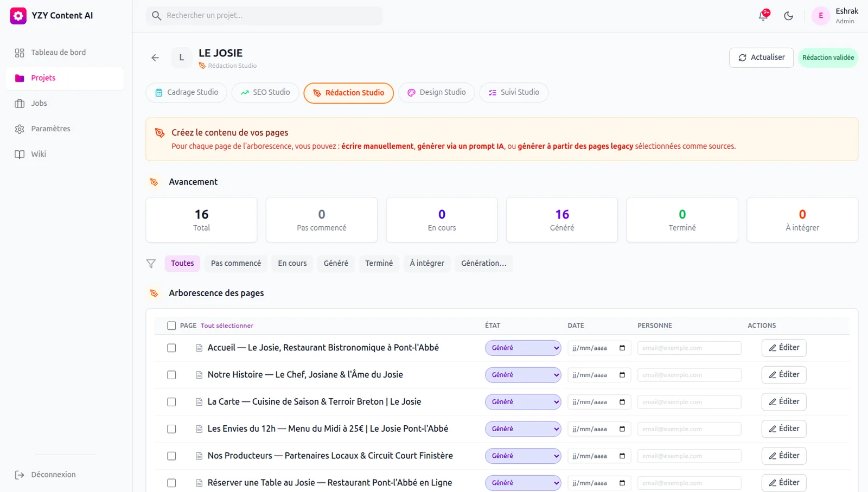Open the notifications bell icon
868x492 pixels.
click(x=763, y=16)
